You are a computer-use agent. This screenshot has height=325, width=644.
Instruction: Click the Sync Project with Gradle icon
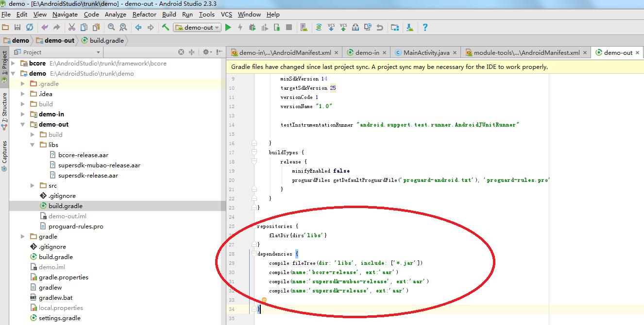(x=319, y=27)
